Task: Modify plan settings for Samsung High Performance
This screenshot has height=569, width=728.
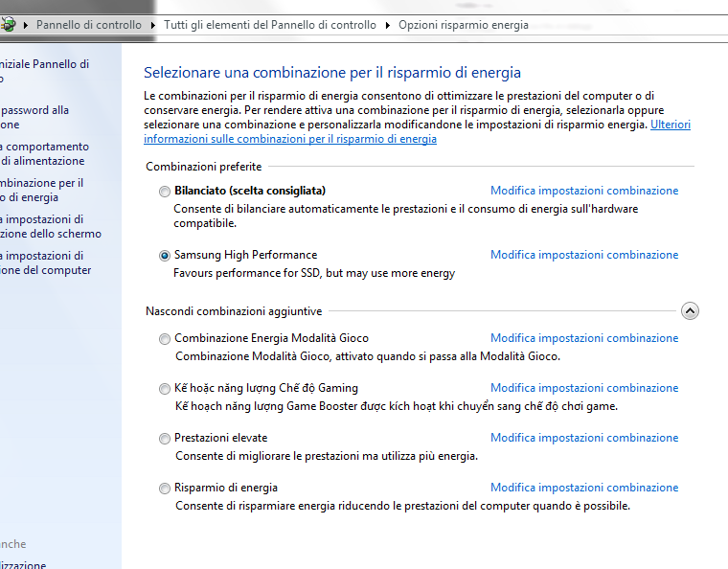Action: click(584, 255)
